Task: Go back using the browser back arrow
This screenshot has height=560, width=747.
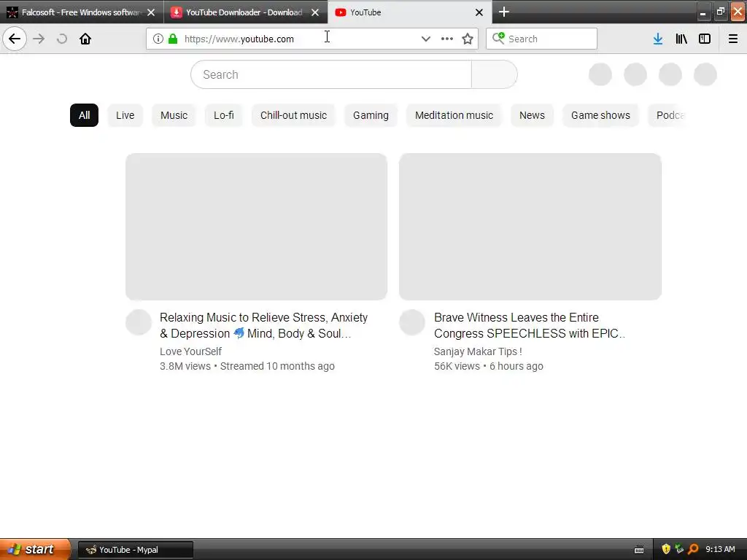Action: [x=15, y=39]
